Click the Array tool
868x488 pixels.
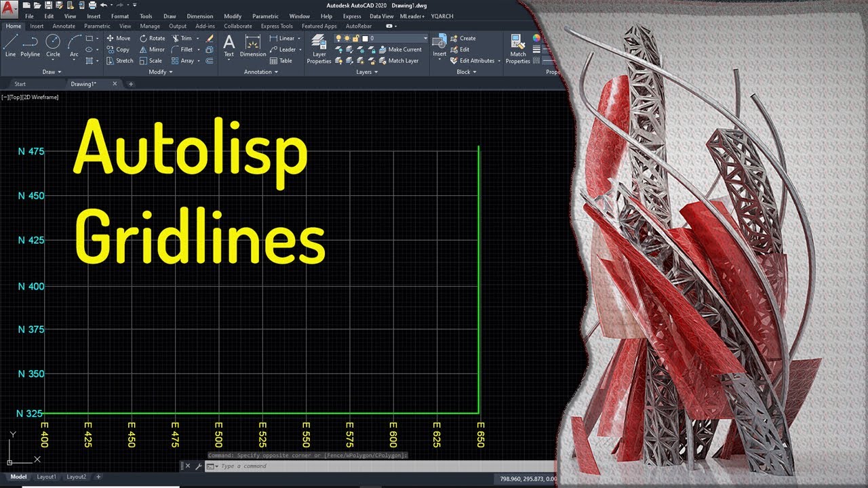tap(182, 60)
